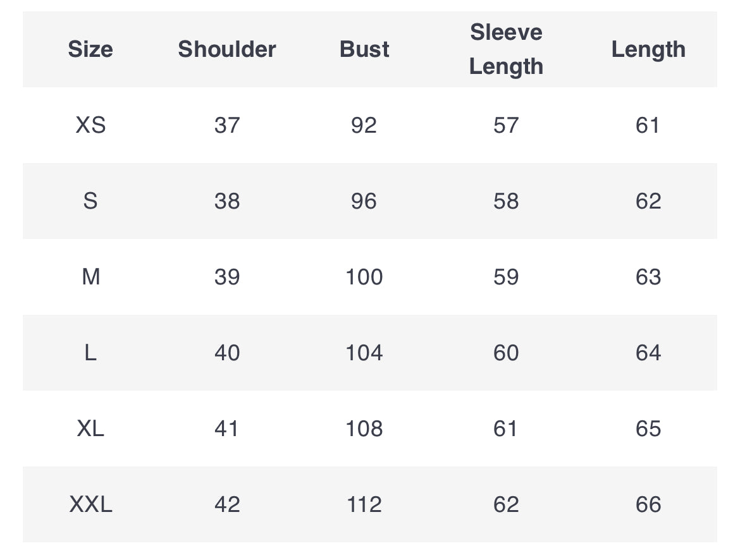Click the XS sleeve length value 57

click(506, 125)
